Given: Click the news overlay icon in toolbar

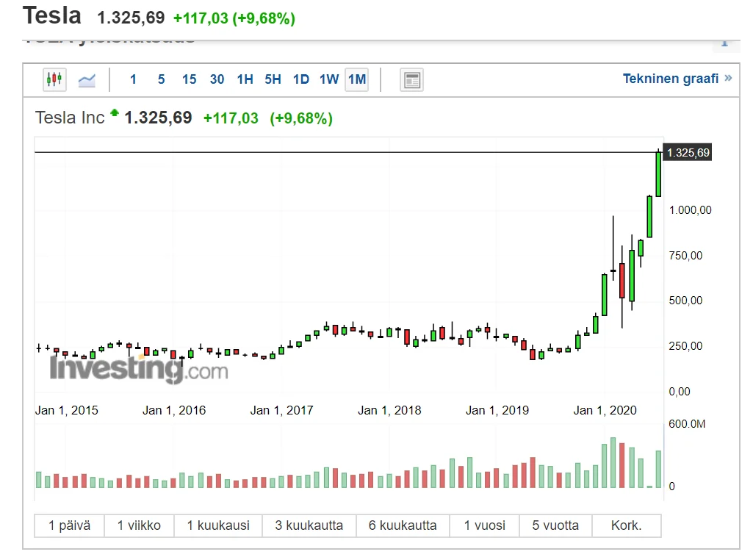Looking at the screenshot, I should (411, 79).
